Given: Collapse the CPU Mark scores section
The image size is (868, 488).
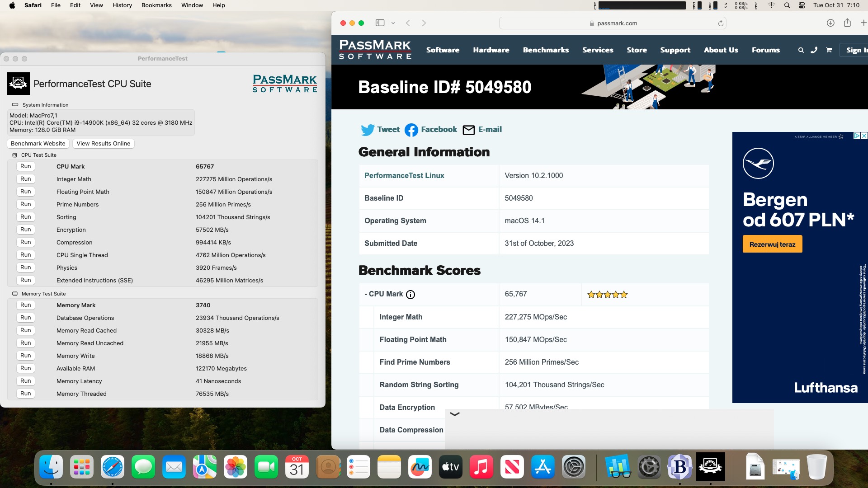Looking at the screenshot, I should click(x=366, y=294).
